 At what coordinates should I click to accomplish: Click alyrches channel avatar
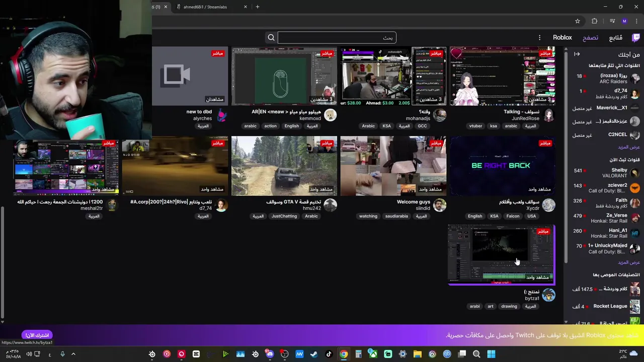[x=221, y=115]
